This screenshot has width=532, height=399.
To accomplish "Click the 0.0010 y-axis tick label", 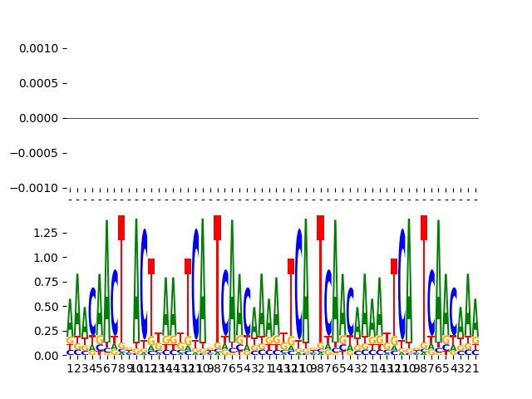I will [x=38, y=48].
